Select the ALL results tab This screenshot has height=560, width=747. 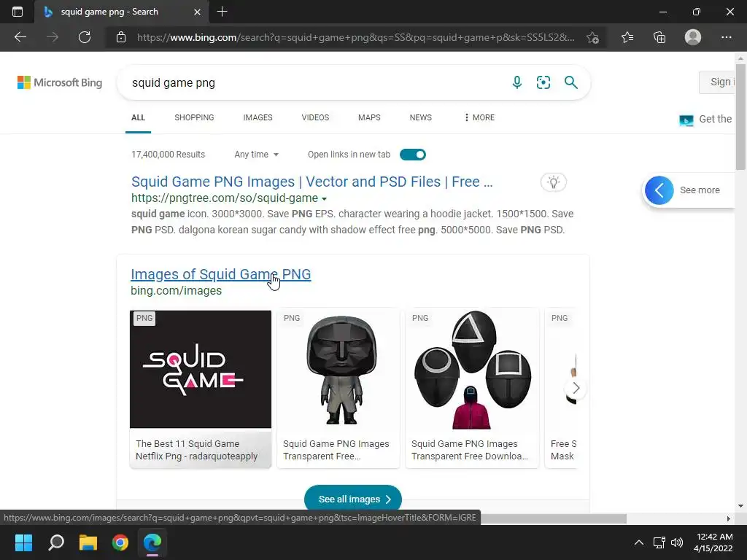tap(138, 117)
